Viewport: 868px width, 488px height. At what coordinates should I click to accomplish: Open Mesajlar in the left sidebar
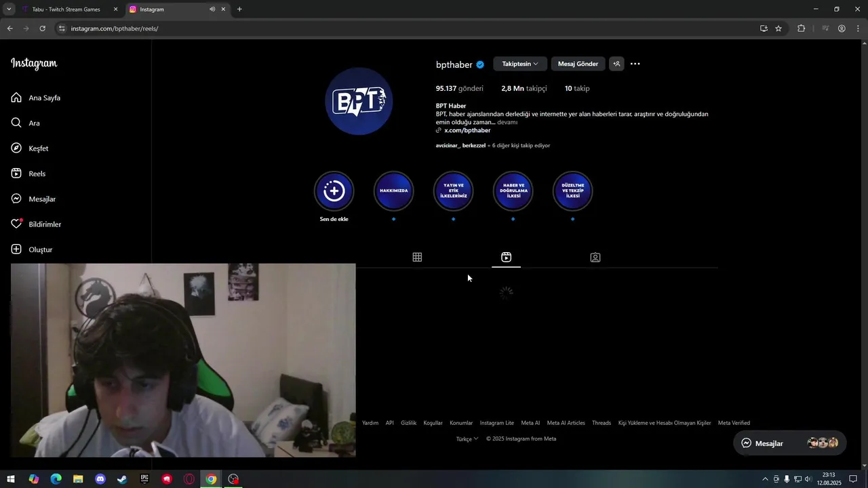coord(34,199)
